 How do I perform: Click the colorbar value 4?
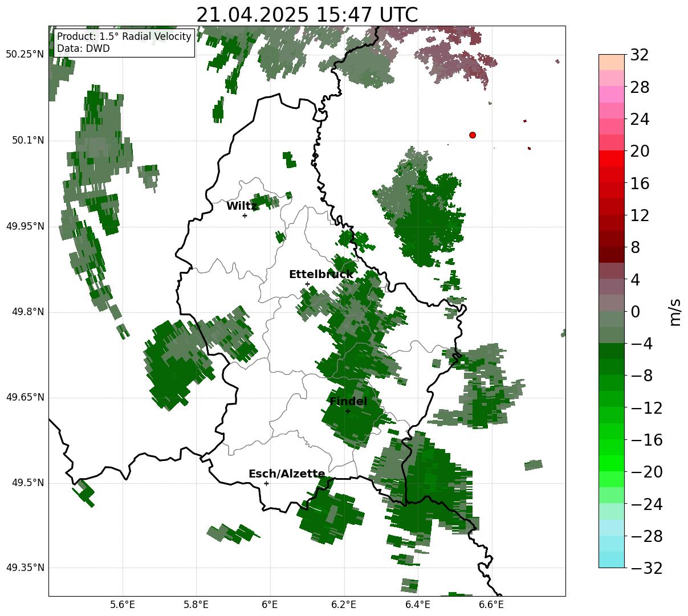635,280
